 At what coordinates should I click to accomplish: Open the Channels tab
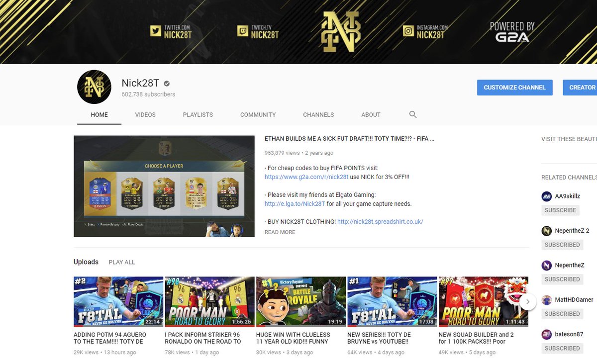[318, 114]
